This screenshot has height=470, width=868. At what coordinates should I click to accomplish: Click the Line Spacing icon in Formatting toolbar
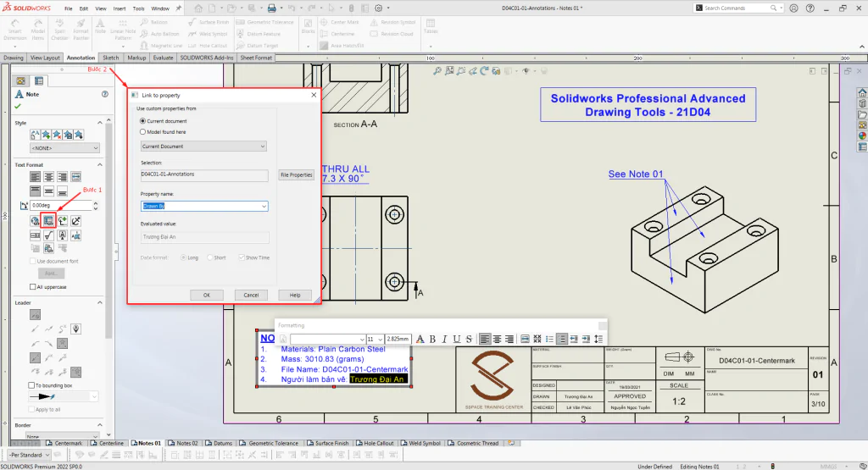[598, 339]
